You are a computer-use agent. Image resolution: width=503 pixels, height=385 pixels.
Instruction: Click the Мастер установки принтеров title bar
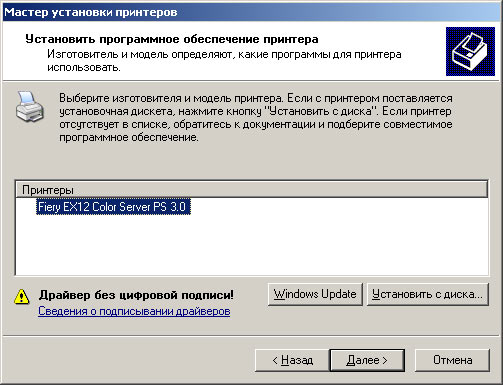[252, 12]
